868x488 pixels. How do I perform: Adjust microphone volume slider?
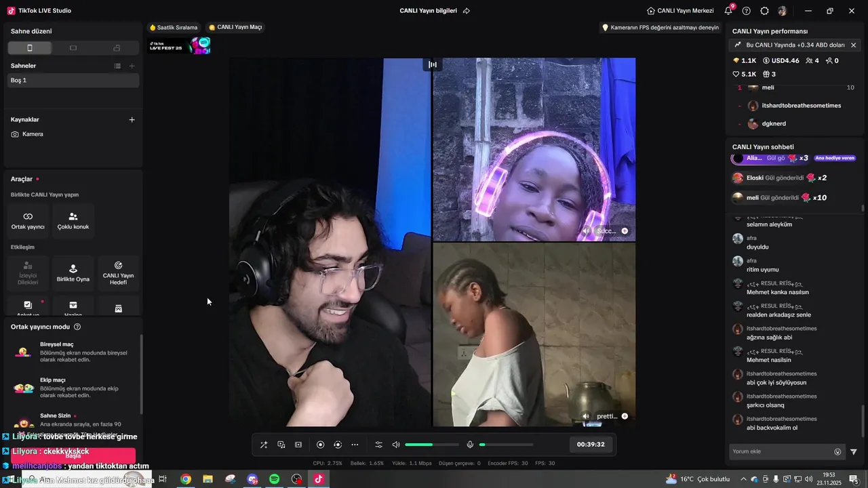tap(506, 445)
